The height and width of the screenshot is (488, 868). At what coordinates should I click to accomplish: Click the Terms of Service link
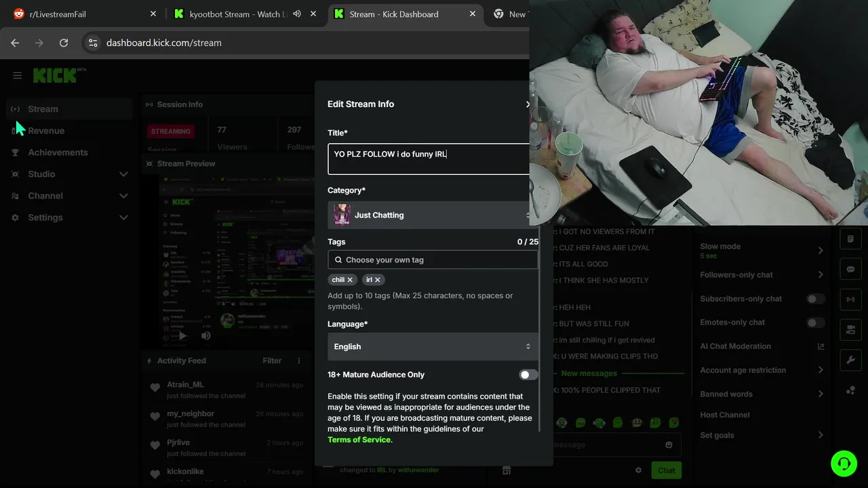click(x=359, y=440)
